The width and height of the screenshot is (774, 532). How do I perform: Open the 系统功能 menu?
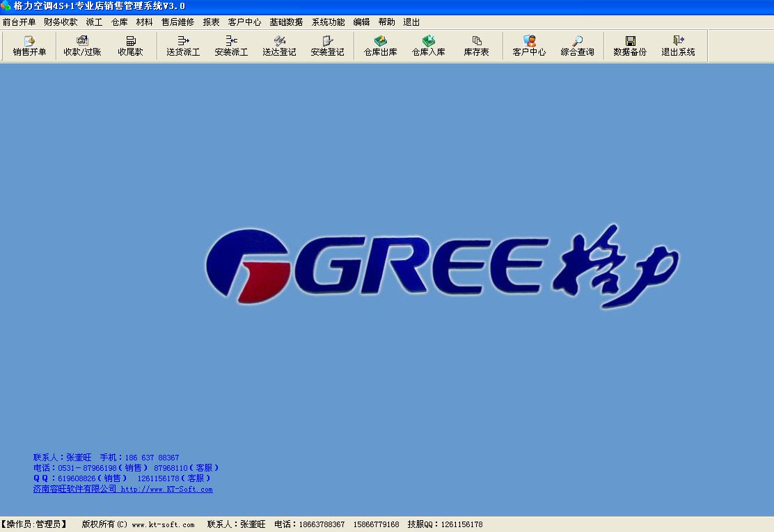point(329,22)
